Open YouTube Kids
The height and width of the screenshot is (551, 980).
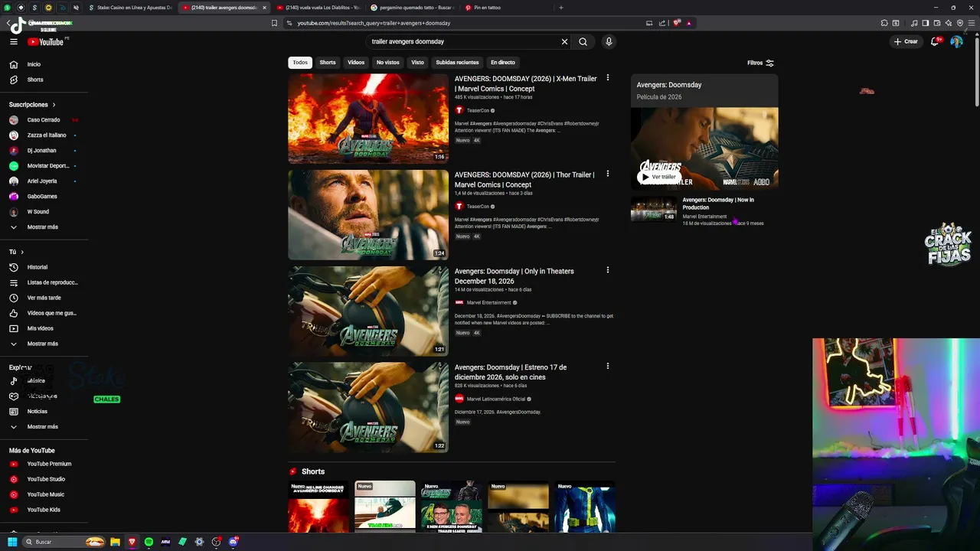coord(44,510)
